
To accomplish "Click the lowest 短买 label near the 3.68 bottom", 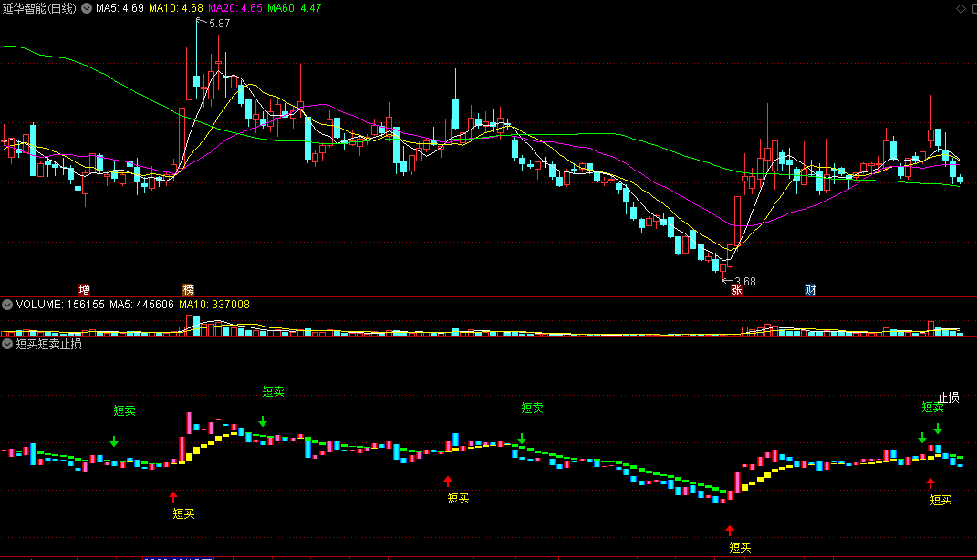I will (x=740, y=547).
